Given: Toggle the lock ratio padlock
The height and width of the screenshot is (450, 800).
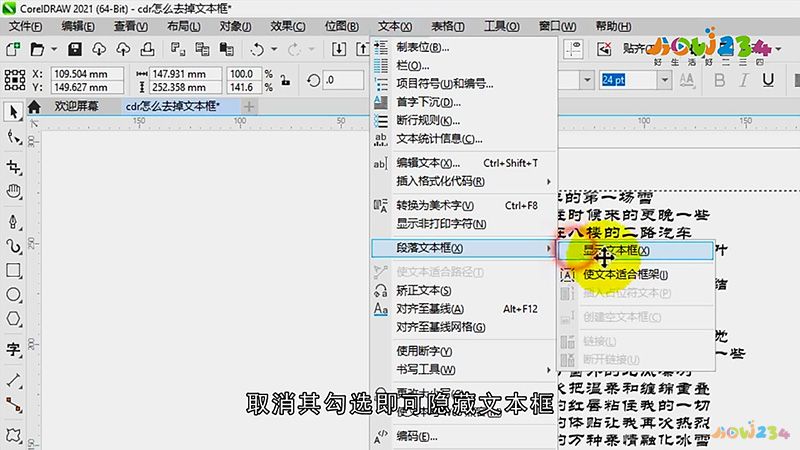Looking at the screenshot, I should (286, 80).
